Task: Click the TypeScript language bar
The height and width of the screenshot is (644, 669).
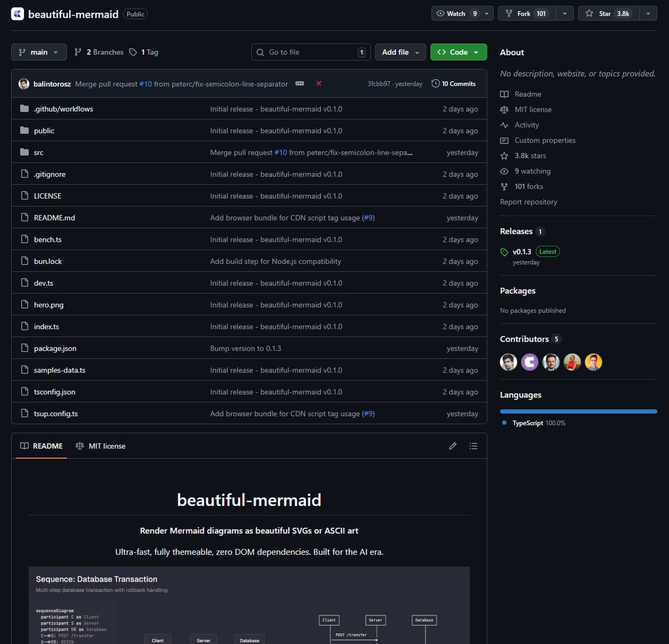Action: pyautogui.click(x=578, y=411)
